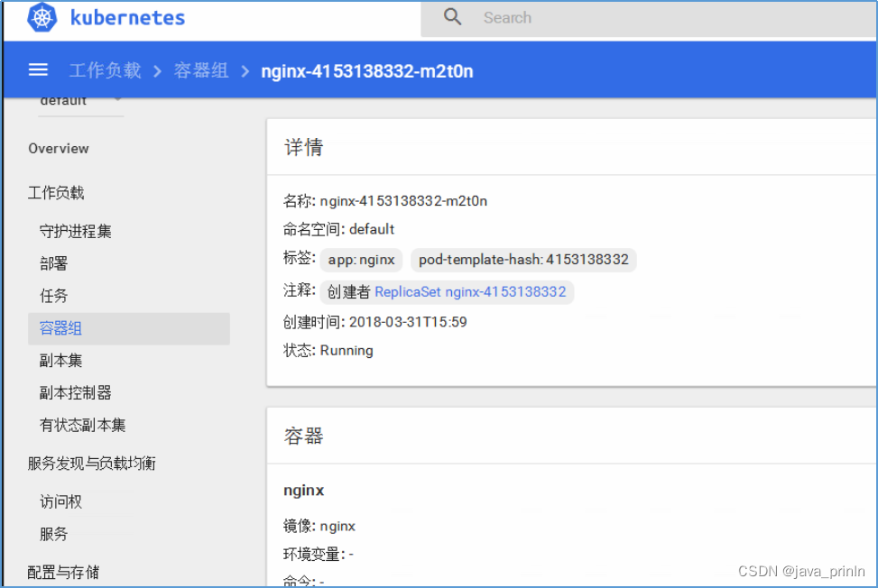Select 任务 in the sidebar
The width and height of the screenshot is (878, 588).
point(54,296)
